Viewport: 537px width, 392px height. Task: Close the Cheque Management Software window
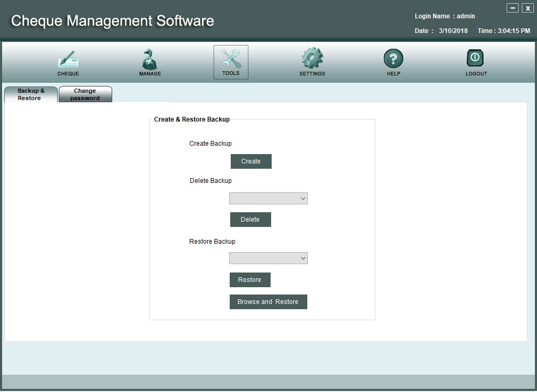coord(527,8)
